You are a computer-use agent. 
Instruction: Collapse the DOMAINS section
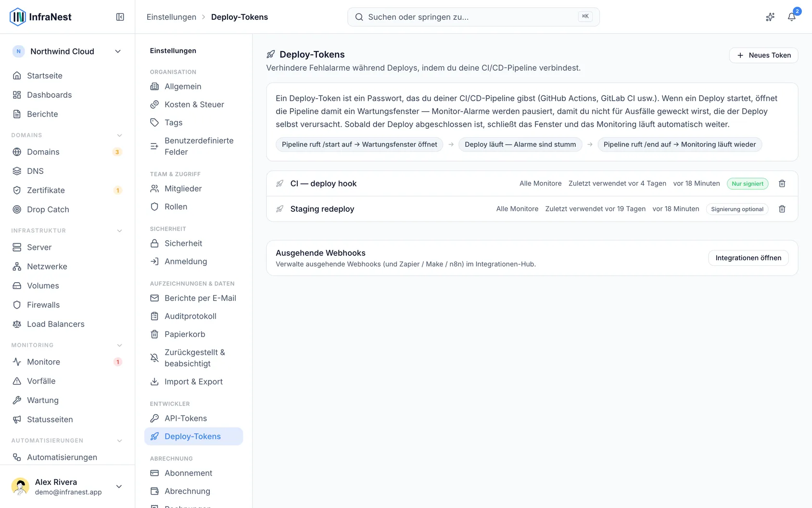click(x=120, y=135)
